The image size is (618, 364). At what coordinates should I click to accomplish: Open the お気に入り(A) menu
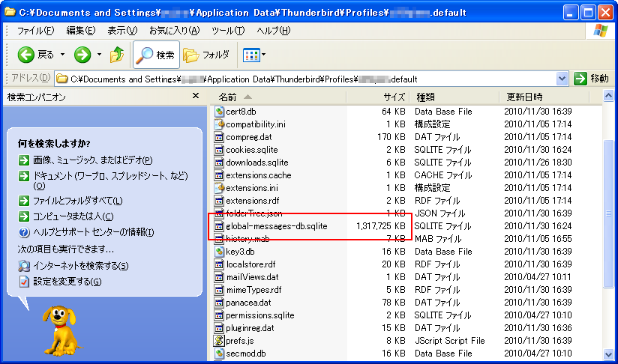[x=174, y=30]
